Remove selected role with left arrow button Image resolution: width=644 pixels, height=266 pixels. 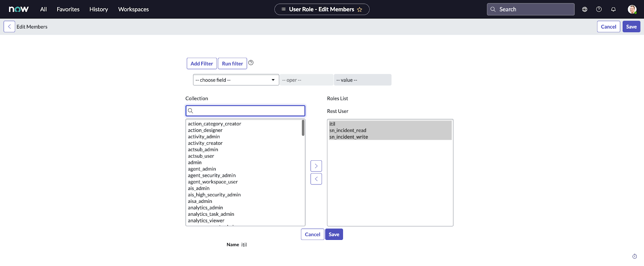(x=316, y=179)
